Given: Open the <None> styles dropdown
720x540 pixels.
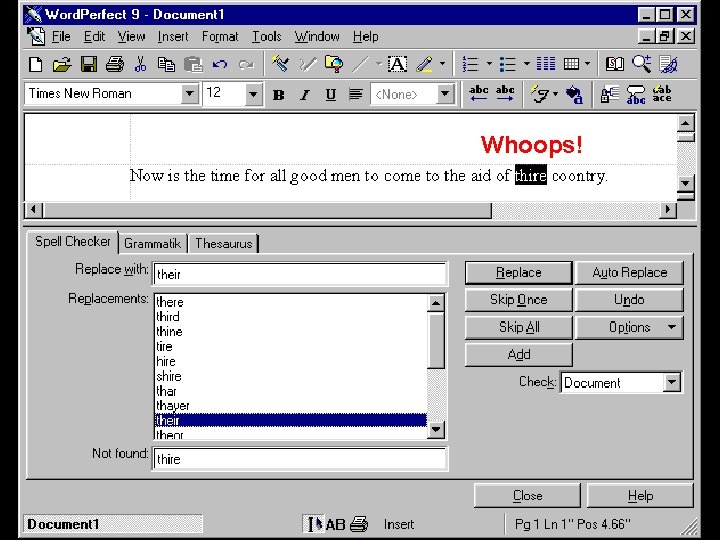Looking at the screenshot, I should pyautogui.click(x=444, y=94).
